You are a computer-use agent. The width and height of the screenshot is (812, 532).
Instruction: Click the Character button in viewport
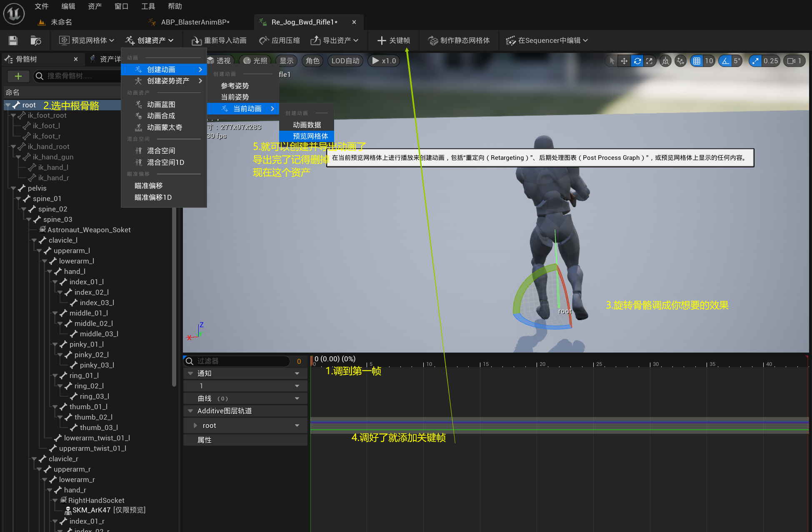click(x=312, y=61)
